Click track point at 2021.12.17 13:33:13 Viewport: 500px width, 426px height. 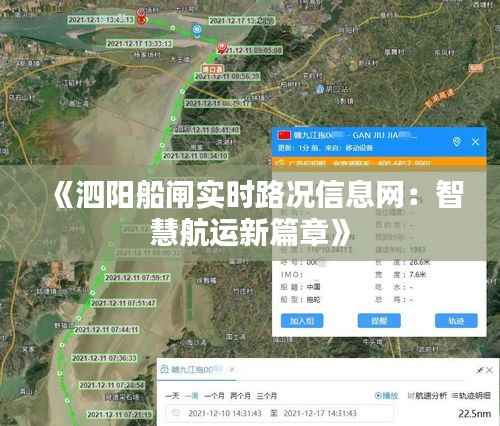click(173, 28)
